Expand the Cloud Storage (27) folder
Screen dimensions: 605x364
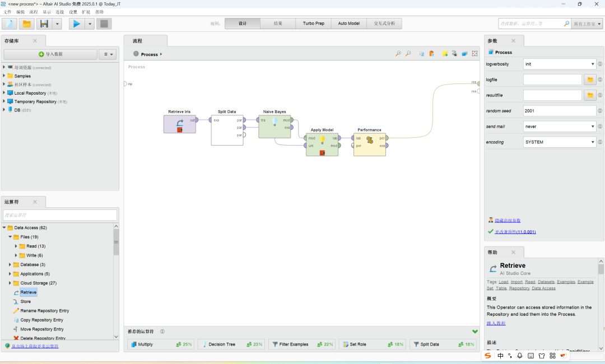(x=10, y=283)
